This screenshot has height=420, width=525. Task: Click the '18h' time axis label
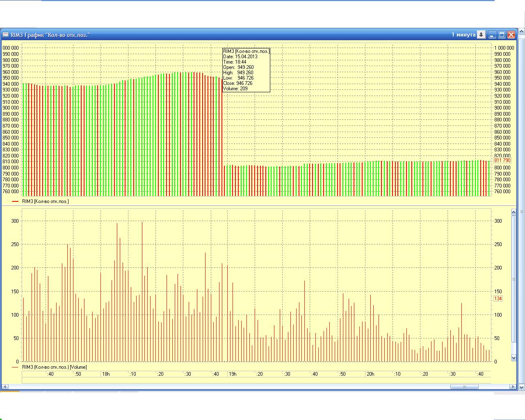106,374
